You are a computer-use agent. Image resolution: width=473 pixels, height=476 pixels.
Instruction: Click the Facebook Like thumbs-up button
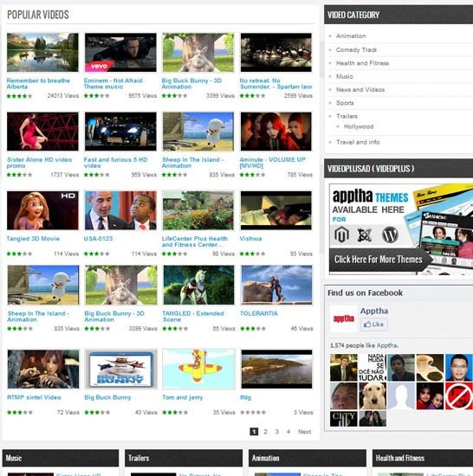373,325
